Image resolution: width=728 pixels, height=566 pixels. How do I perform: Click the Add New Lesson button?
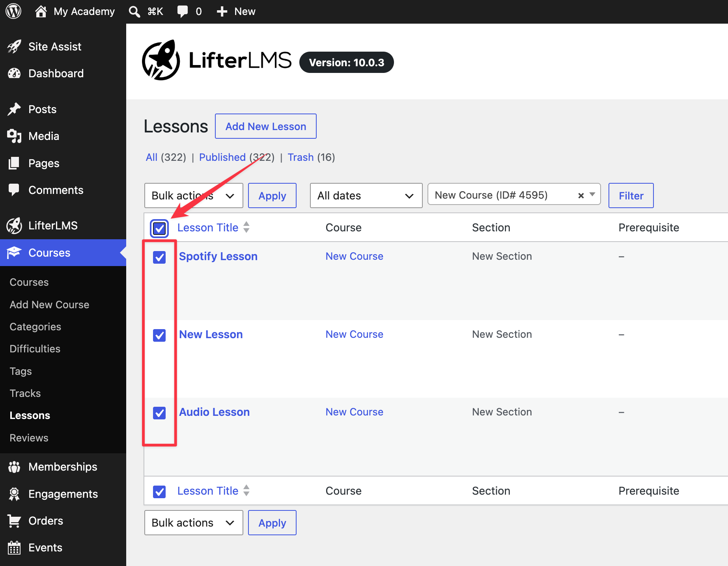tap(266, 126)
